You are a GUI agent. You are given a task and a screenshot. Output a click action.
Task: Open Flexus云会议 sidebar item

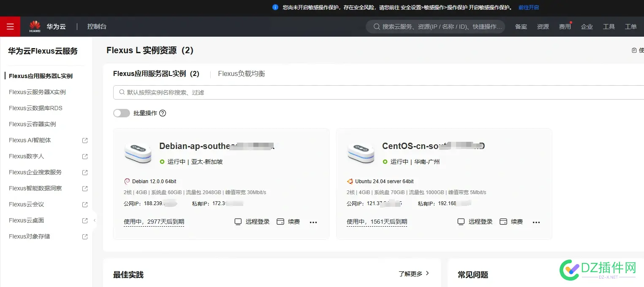27,204
